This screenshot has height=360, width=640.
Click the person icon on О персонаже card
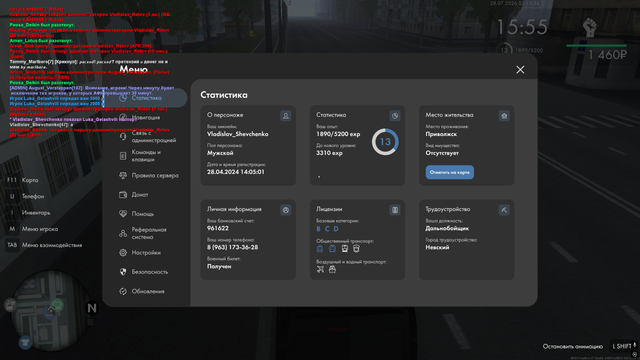[286, 116]
